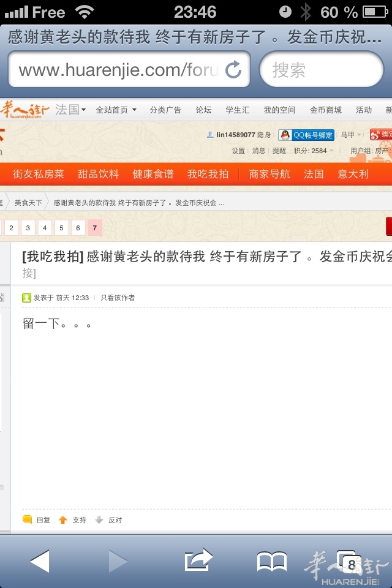Open the 街友私房菜 tab in orange bar
The width and height of the screenshot is (392, 588).
pos(39,174)
